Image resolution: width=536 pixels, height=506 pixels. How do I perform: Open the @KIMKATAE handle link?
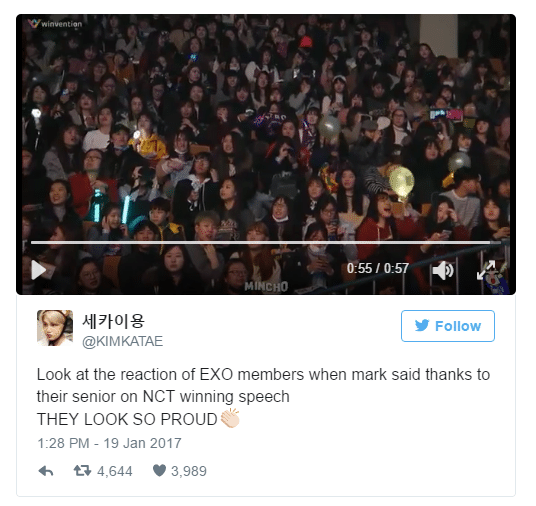[x=122, y=341]
